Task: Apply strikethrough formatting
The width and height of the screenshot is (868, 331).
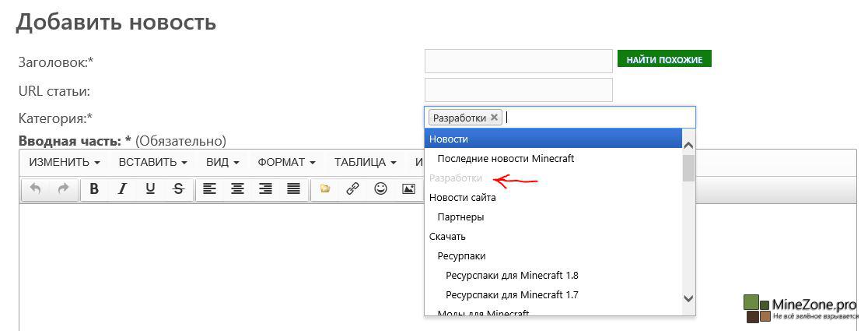Action: [x=178, y=188]
